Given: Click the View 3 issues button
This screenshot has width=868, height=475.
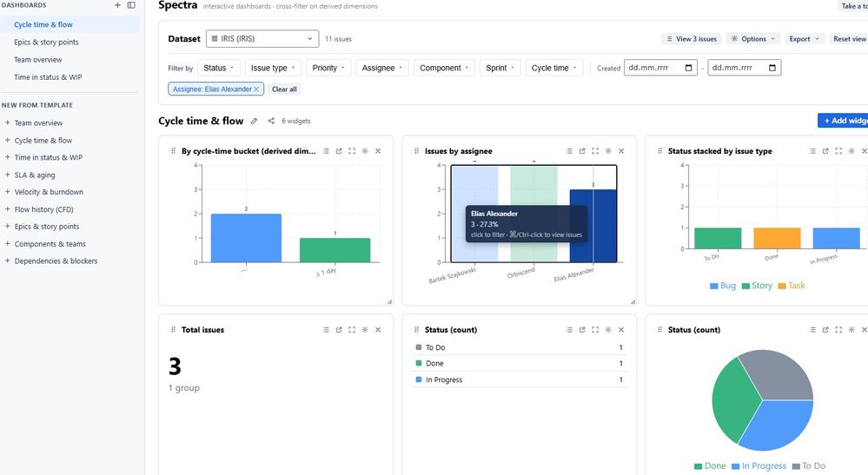Looking at the screenshot, I should point(692,39).
